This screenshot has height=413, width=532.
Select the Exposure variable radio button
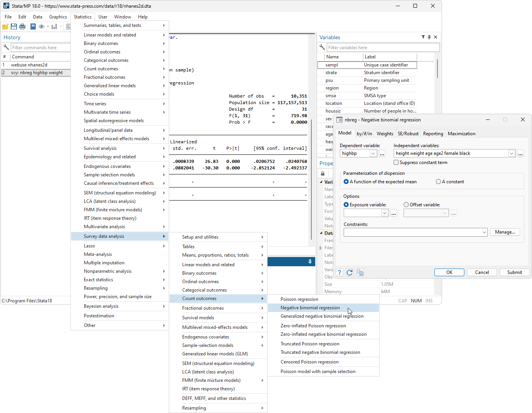pyautogui.click(x=346, y=205)
